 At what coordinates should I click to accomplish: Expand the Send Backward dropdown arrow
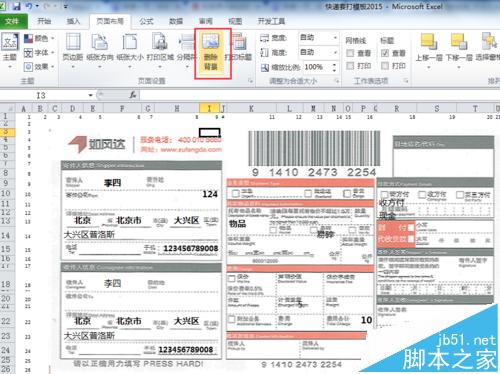[x=459, y=67]
